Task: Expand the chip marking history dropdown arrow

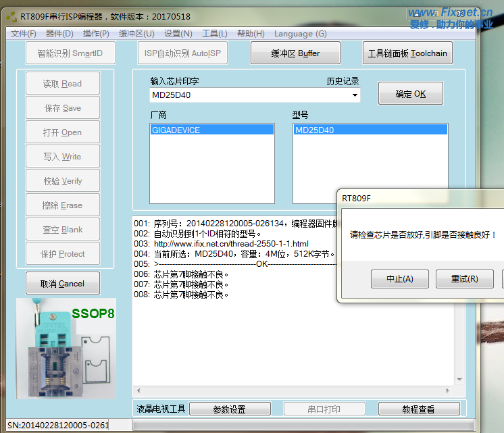Action: (355, 95)
